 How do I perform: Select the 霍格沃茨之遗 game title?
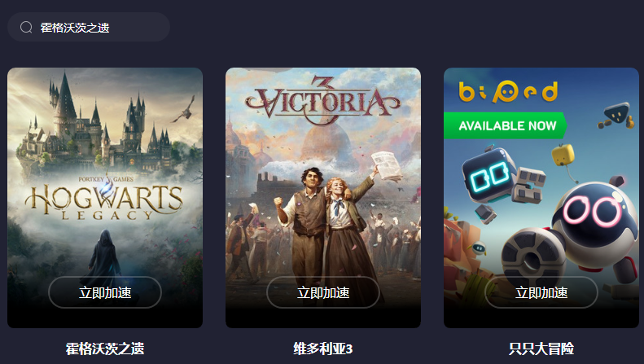(x=105, y=349)
